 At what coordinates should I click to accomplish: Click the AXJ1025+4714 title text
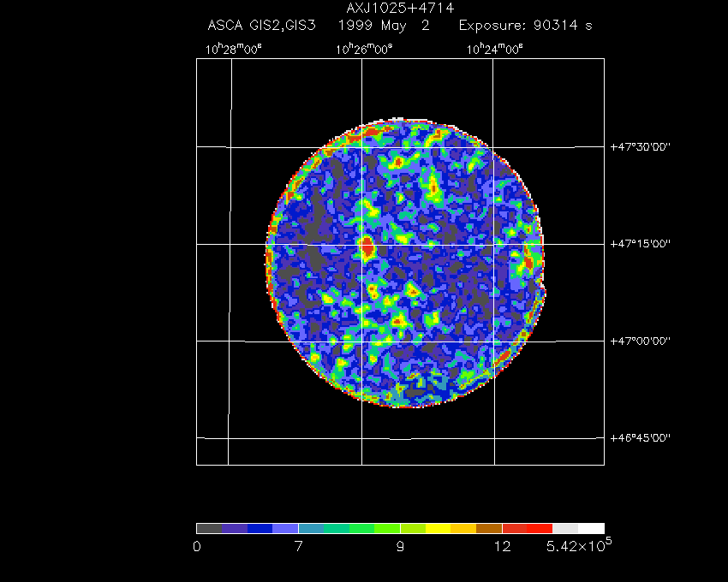(400, 8)
